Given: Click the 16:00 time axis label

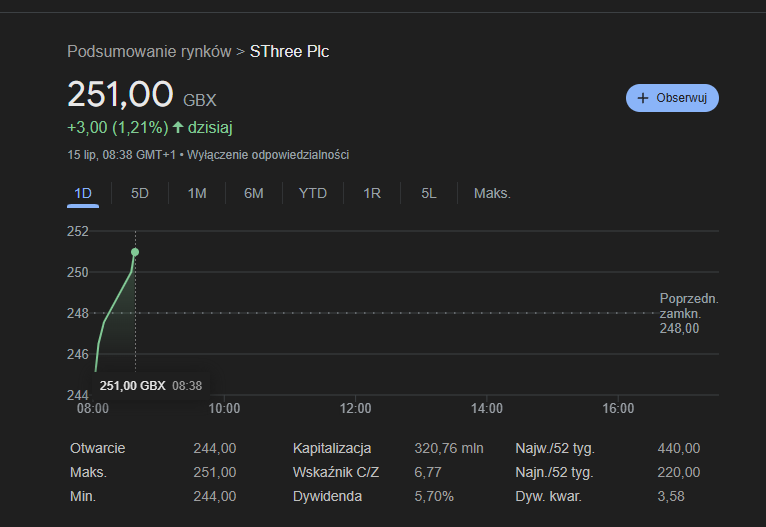Looking at the screenshot, I should [x=618, y=408].
